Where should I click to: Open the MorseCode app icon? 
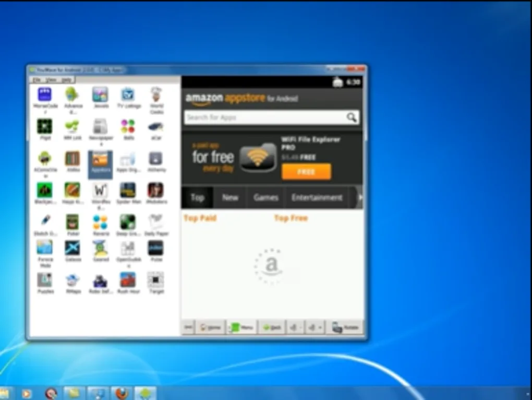(x=45, y=95)
